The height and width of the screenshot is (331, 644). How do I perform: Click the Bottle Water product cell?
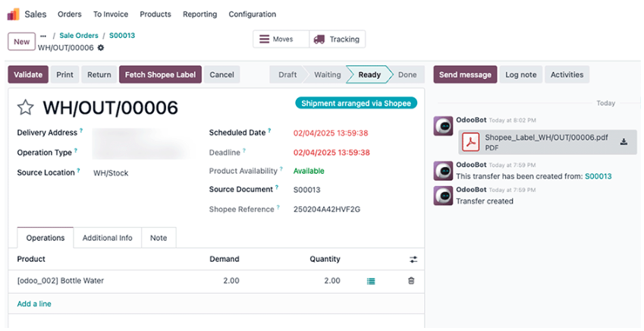pyautogui.click(x=61, y=281)
